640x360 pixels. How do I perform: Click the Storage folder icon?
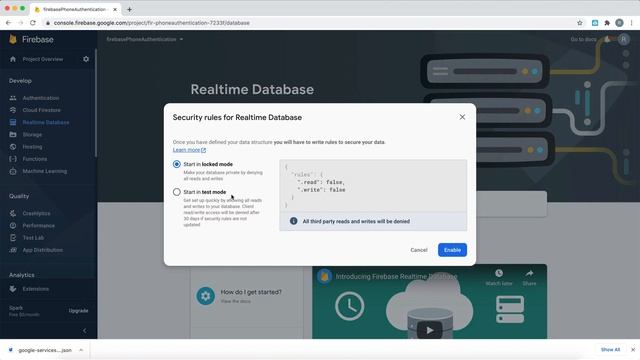[13, 135]
